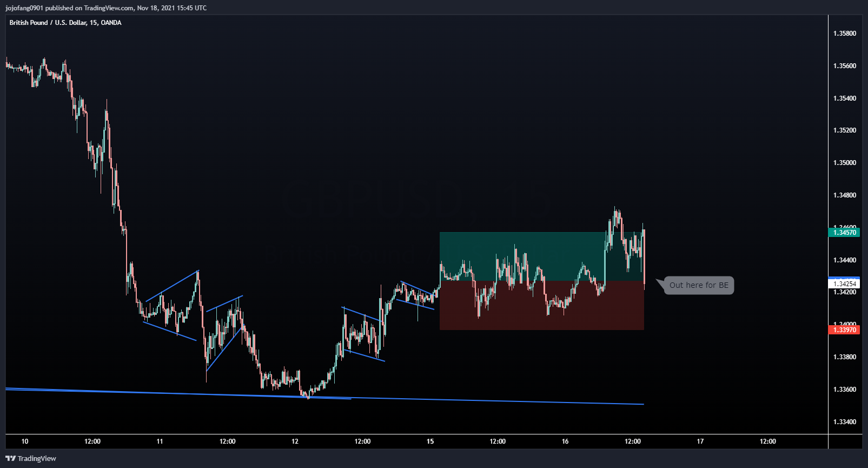The width and height of the screenshot is (868, 468).
Task: Click the 1.35000 price axis label
Action: tap(845, 163)
